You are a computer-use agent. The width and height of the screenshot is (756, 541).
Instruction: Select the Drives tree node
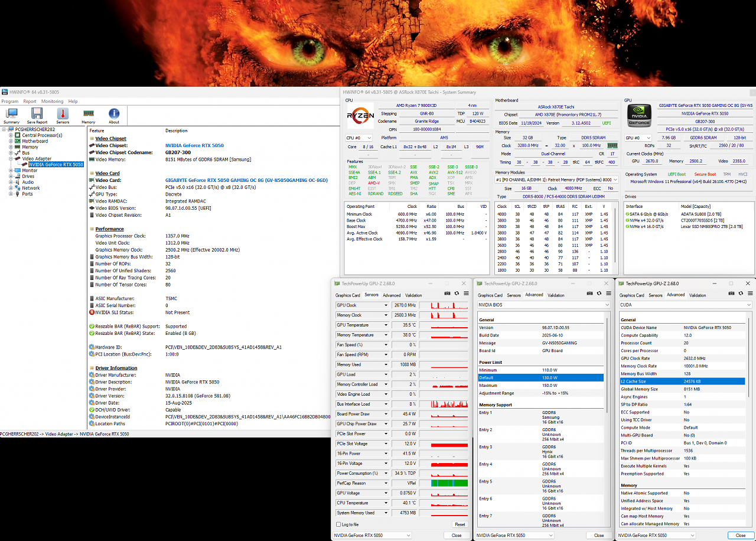click(x=28, y=176)
